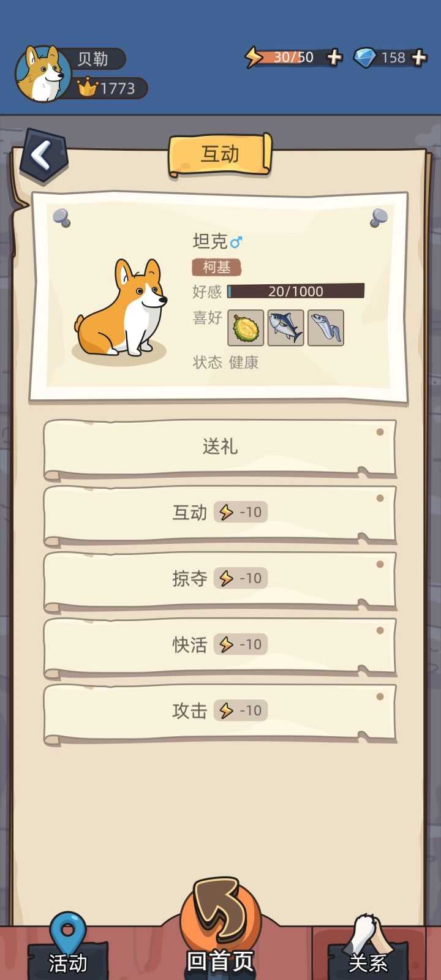Tap the 好感 affection progress bar

coord(296,291)
